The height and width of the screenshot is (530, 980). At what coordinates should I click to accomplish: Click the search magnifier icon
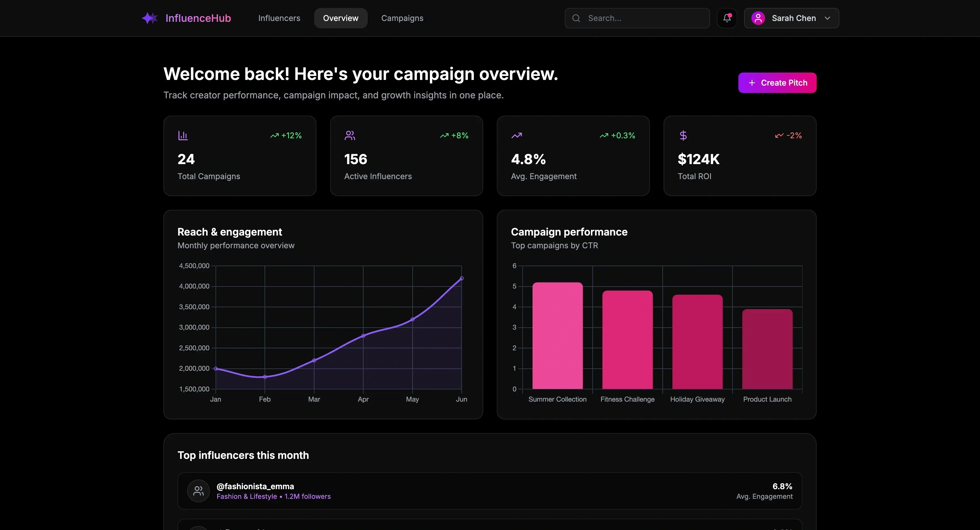tap(576, 18)
